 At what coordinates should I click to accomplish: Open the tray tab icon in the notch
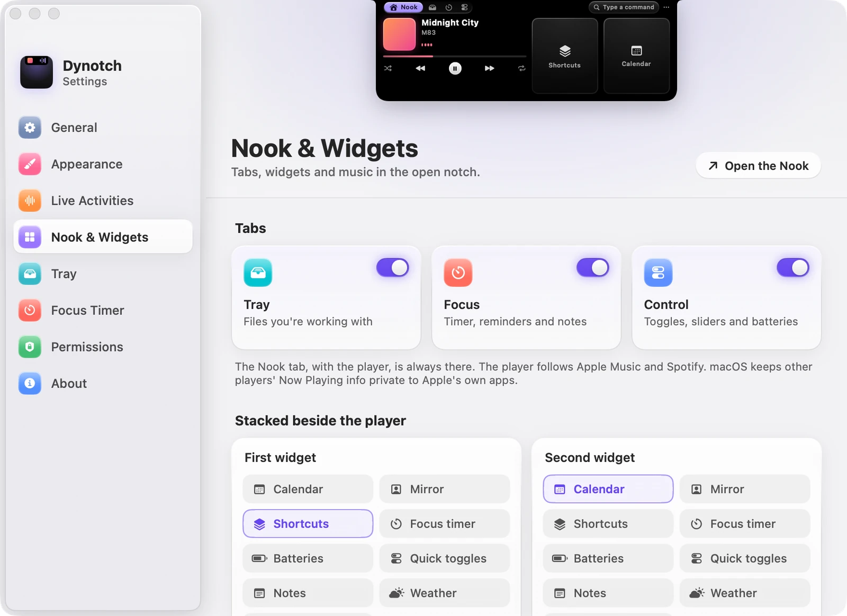point(432,7)
